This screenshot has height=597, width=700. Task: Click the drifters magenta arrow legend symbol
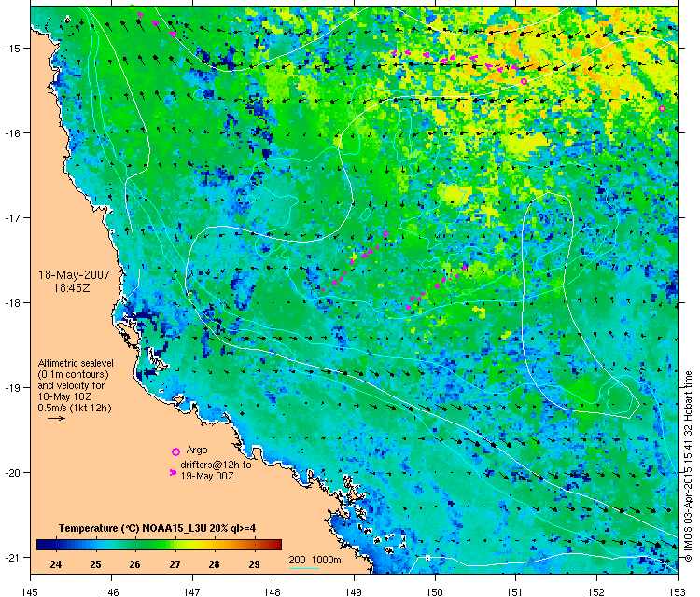[173, 473]
